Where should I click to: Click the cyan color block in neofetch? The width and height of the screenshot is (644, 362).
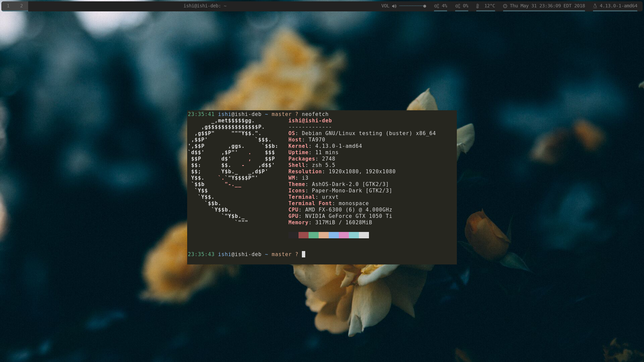(354, 235)
